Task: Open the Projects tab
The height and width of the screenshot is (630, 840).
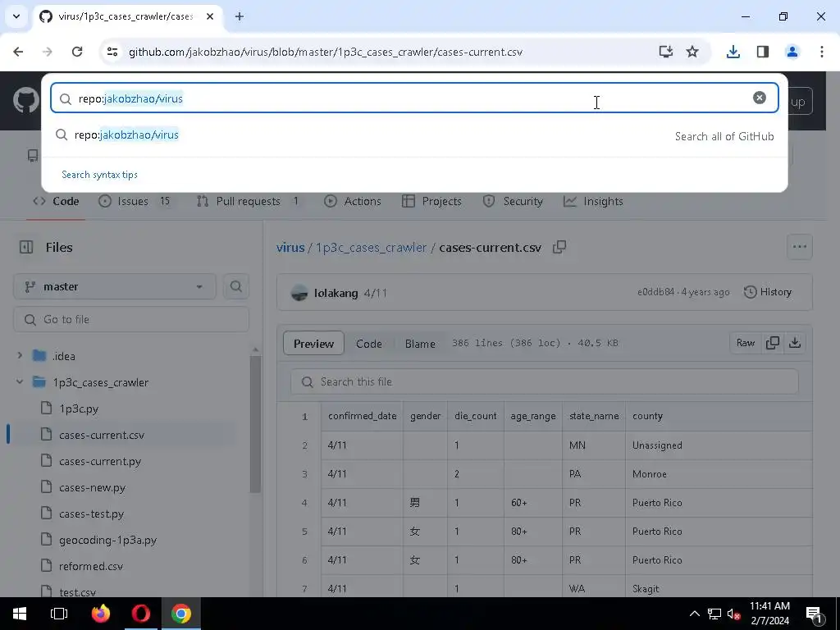Action: (431, 202)
